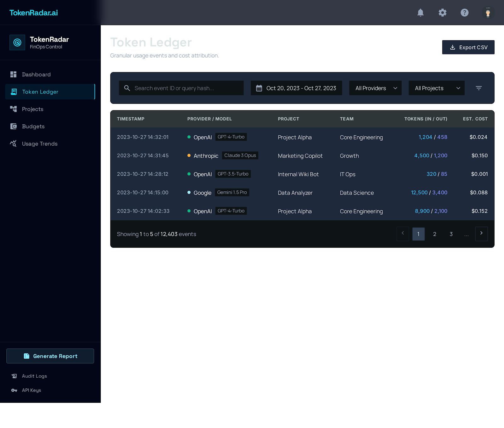504x428 pixels.
Task: Open Marketing Copilot project
Action: point(300,156)
